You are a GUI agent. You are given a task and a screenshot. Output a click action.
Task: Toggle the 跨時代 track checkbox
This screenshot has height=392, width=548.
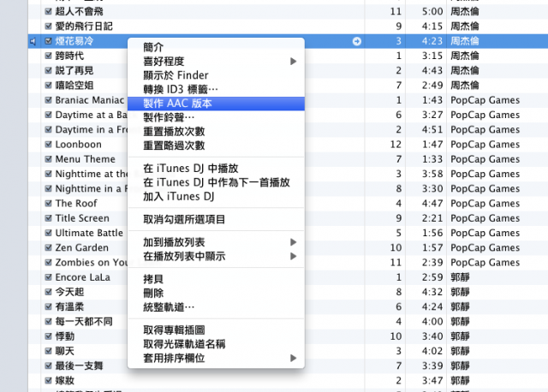coord(49,56)
